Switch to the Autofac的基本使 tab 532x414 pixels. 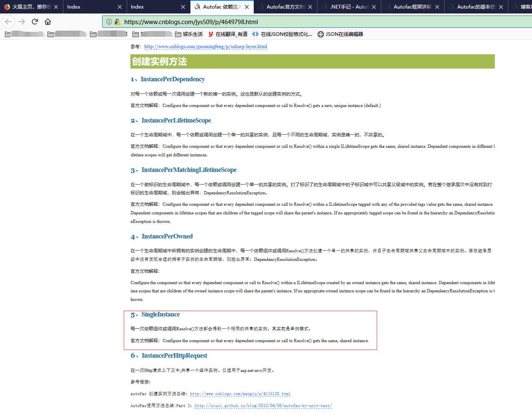[476, 7]
